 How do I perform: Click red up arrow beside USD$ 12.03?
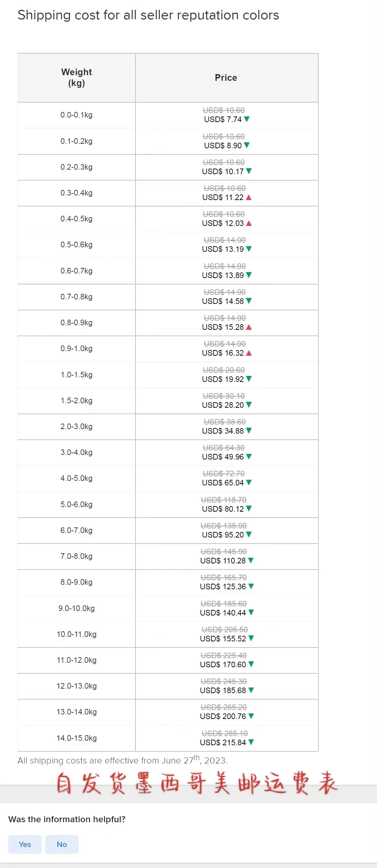(x=249, y=223)
